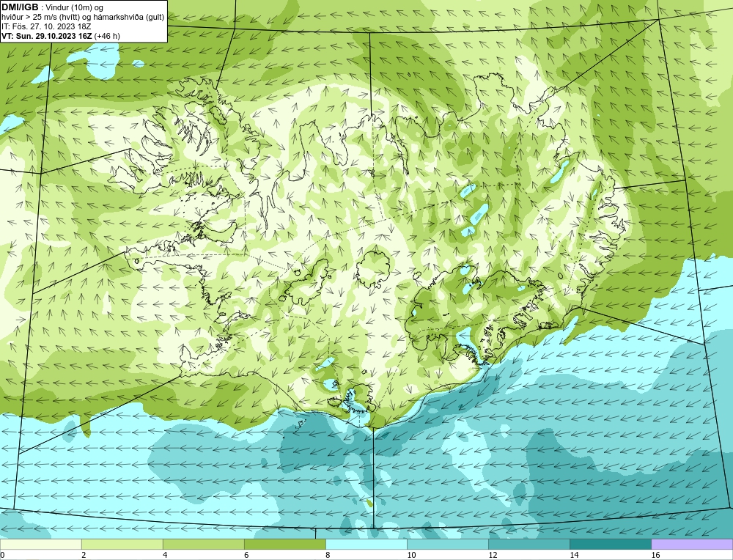Click the 2–4 m/s light green swatch

[x=122, y=544]
